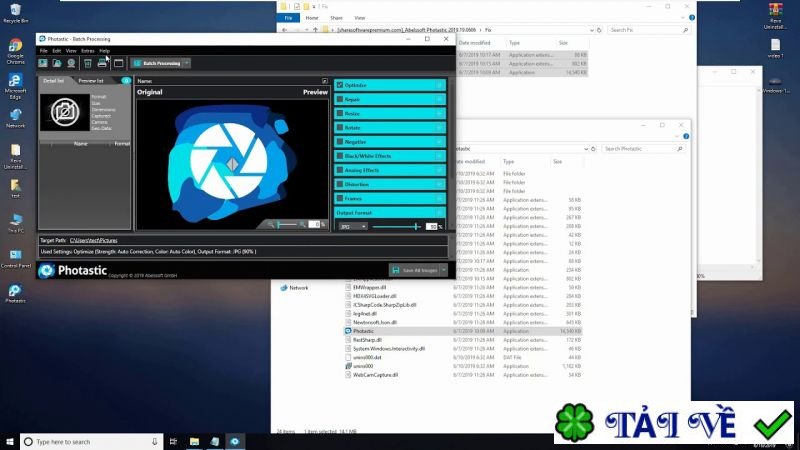The height and width of the screenshot is (450, 800).
Task: Enable the Negative checkbox
Action: (x=340, y=141)
